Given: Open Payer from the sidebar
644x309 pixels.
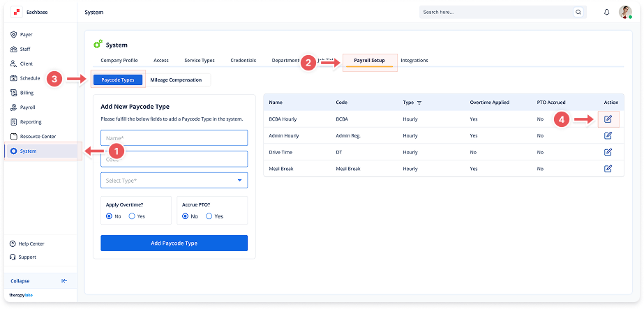Looking at the screenshot, I should click(26, 34).
